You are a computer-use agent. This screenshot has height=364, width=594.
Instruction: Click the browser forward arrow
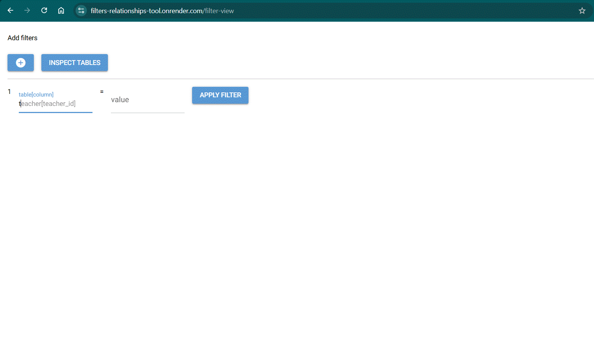tap(27, 11)
